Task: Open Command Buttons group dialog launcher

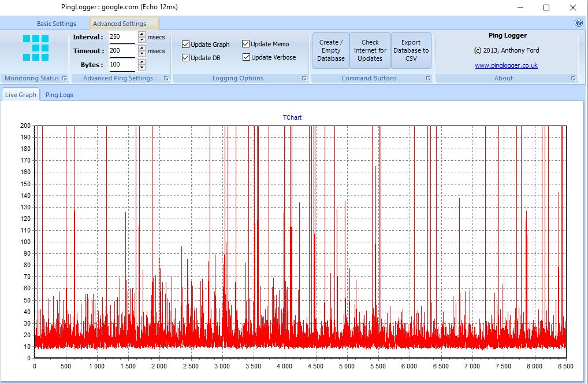Action: 428,79
